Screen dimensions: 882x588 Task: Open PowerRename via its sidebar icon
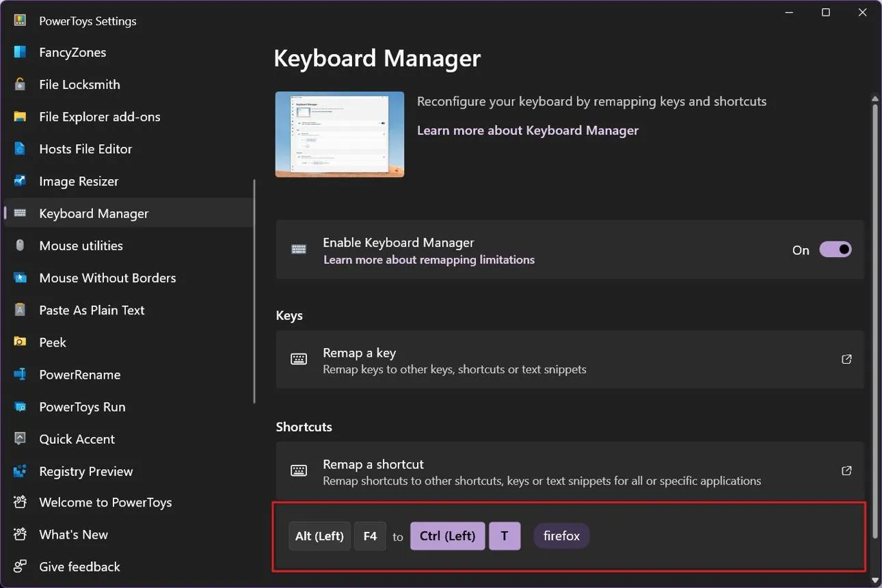[20, 375]
